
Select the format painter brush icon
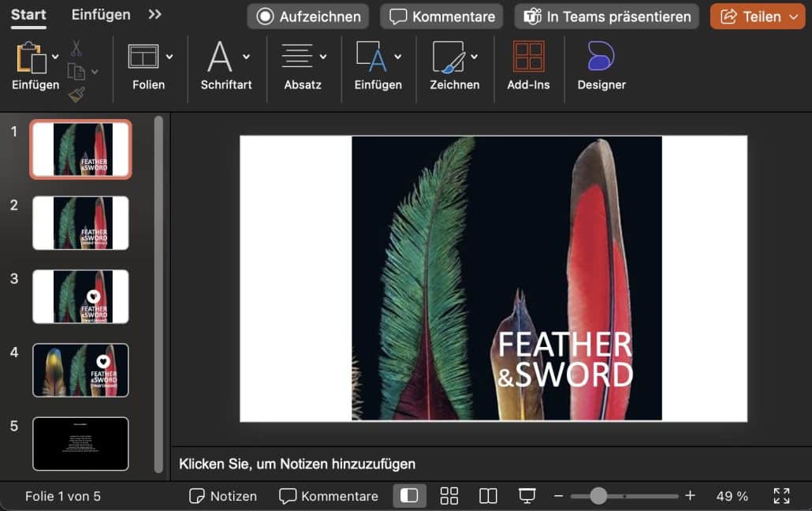click(x=76, y=95)
